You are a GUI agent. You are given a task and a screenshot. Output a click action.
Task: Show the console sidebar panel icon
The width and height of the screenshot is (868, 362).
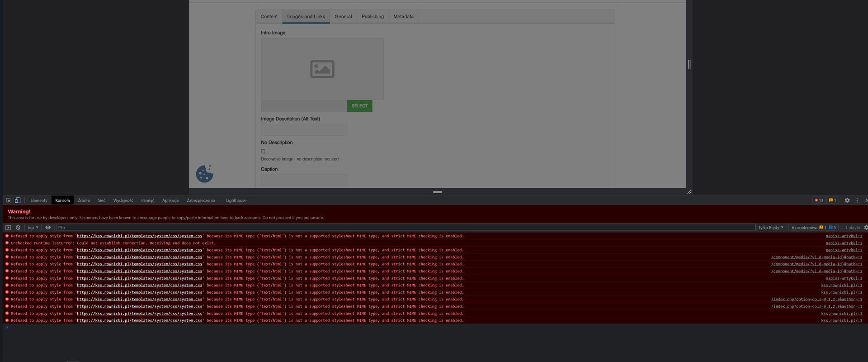click(8, 228)
